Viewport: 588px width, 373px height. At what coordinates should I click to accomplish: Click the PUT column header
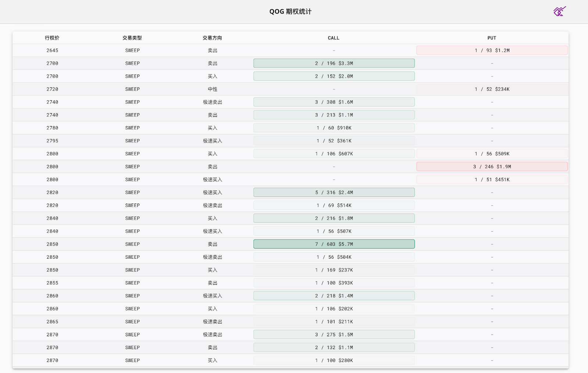492,38
